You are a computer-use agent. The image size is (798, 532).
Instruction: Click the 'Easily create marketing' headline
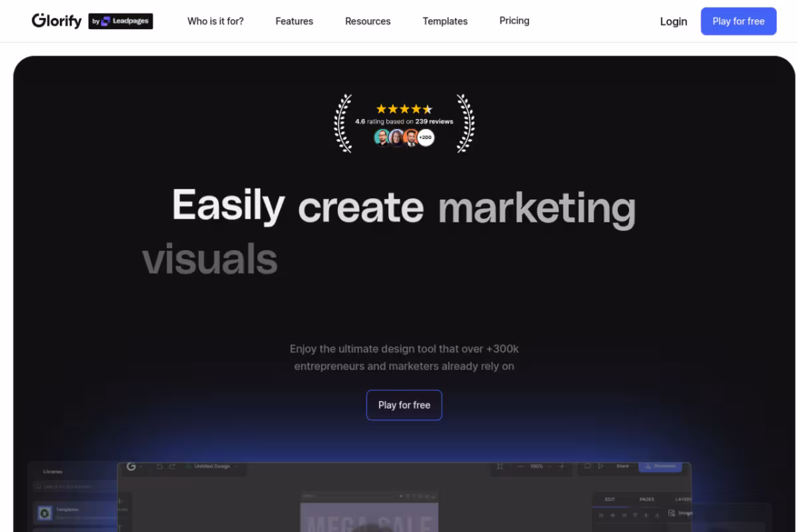click(x=404, y=207)
